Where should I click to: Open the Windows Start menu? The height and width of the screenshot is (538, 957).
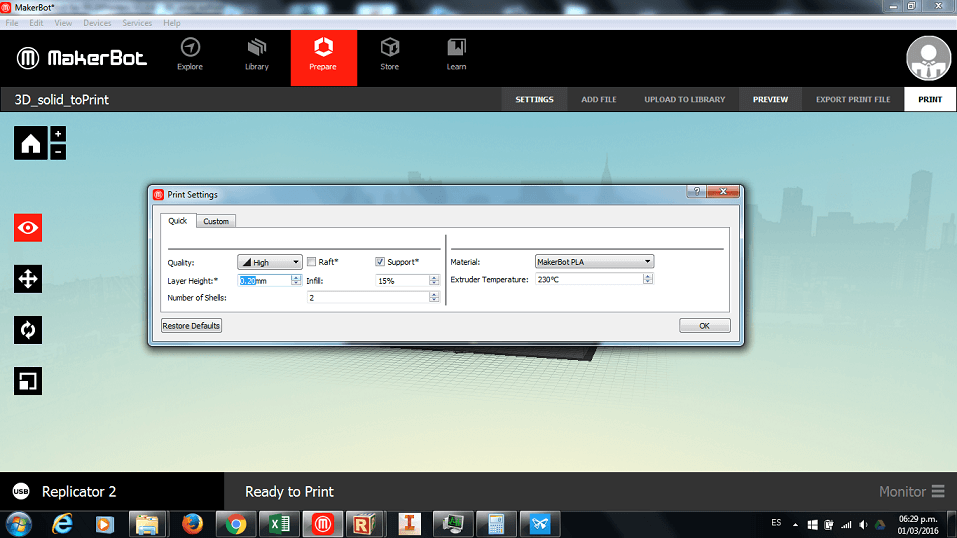click(x=18, y=524)
